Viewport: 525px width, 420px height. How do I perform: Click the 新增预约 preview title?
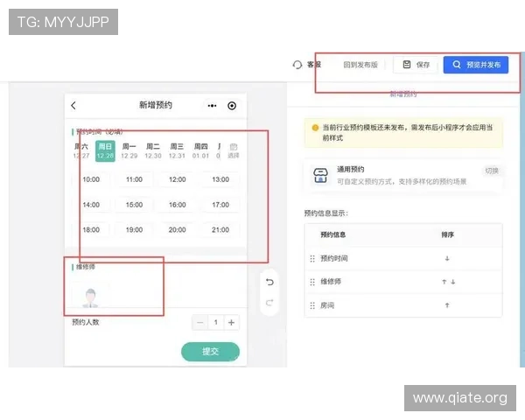156,105
